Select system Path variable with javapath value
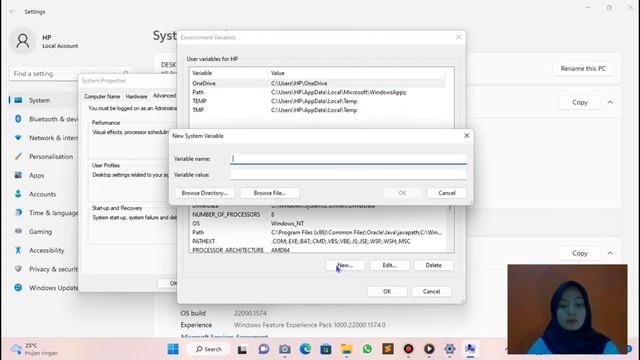The width and height of the screenshot is (640, 360). (x=318, y=233)
